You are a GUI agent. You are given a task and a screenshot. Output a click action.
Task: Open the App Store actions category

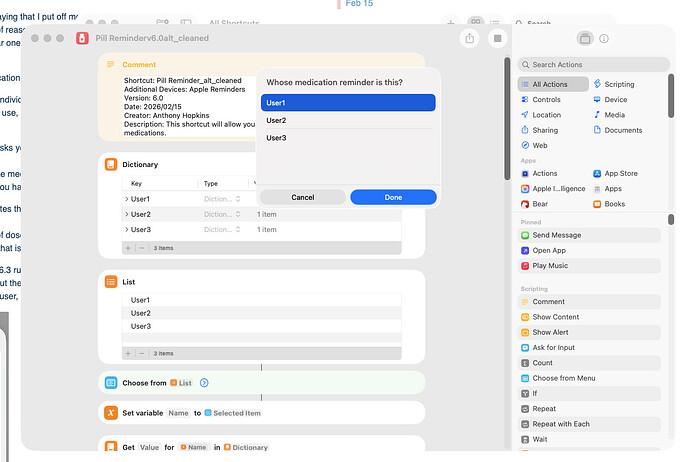click(598, 174)
